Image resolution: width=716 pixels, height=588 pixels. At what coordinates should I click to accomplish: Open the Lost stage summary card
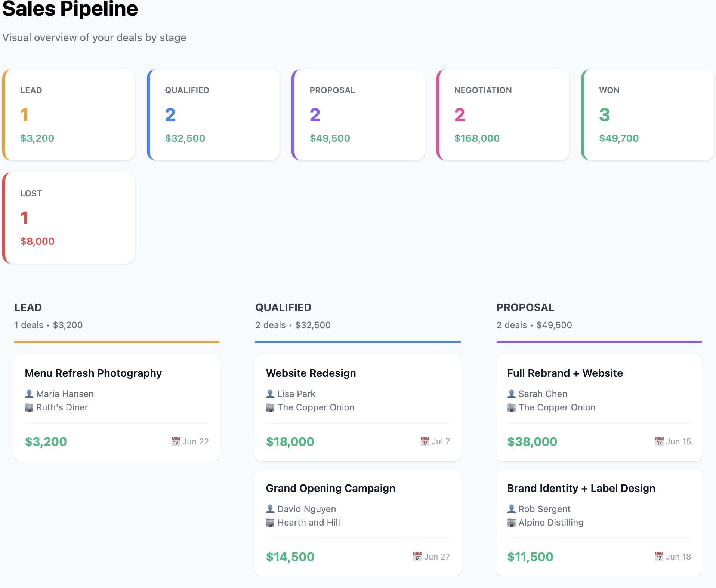69,218
